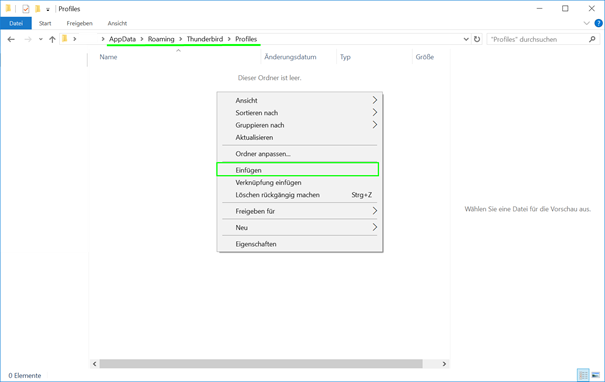Image resolution: width=605 pixels, height=382 pixels.
Task: Expand chevron after Thunderbird breadcrumb
Action: pos(229,39)
